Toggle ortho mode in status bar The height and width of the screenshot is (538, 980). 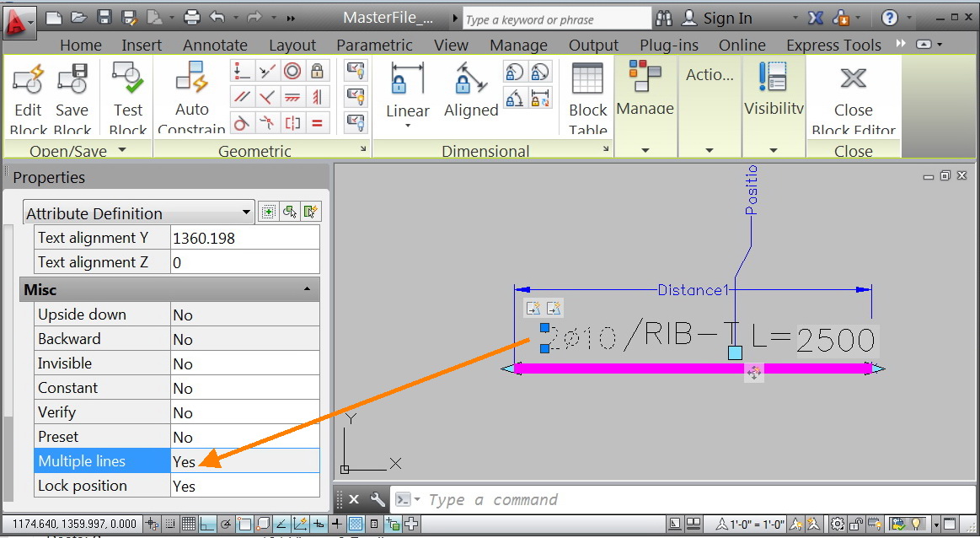207,524
